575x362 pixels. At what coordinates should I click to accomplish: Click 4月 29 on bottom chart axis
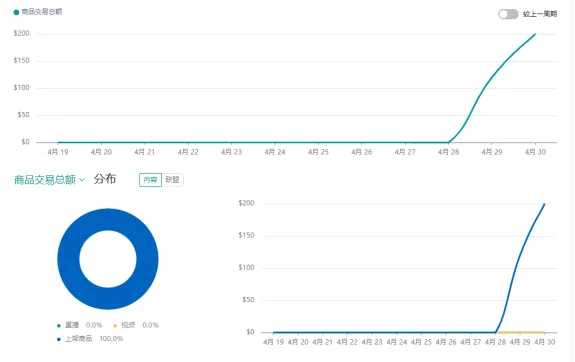(520, 342)
